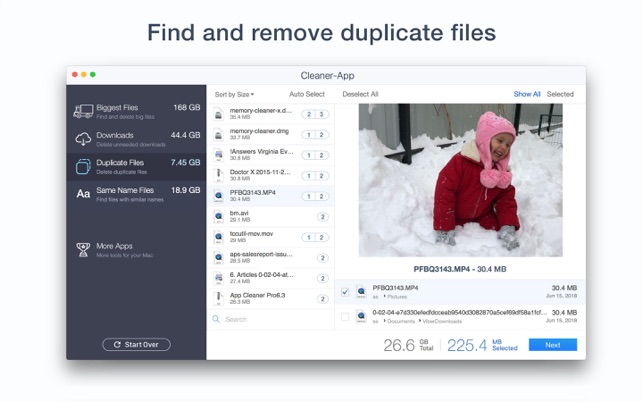Select the App Cleaner Pro6.3 file name
Screen dimensions: 643x402
pyautogui.click(x=257, y=295)
